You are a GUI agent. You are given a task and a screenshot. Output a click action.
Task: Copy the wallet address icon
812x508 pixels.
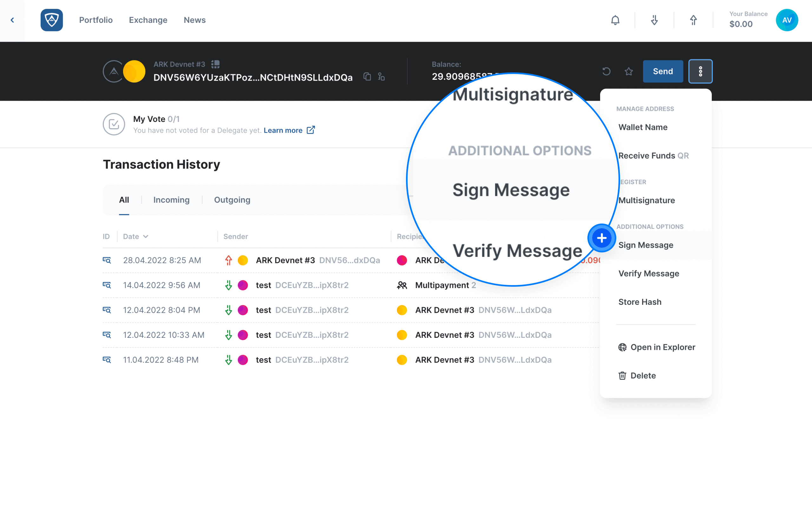(367, 77)
